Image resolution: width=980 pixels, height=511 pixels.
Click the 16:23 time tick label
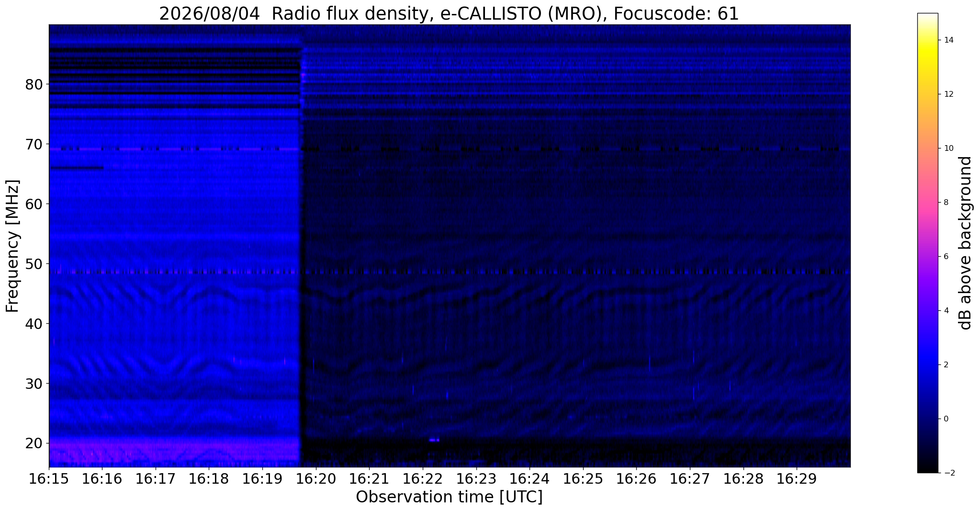tap(476, 479)
